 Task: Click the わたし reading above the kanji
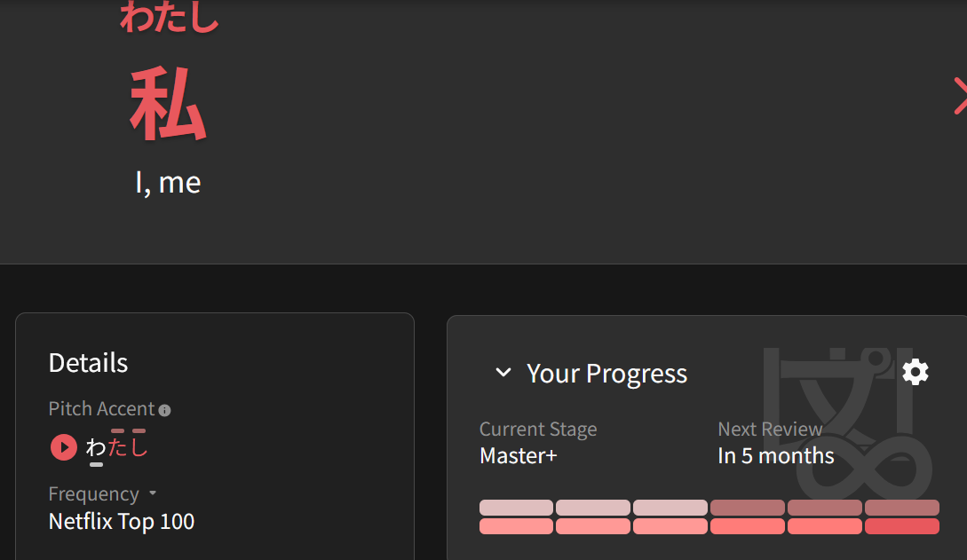[x=169, y=18]
